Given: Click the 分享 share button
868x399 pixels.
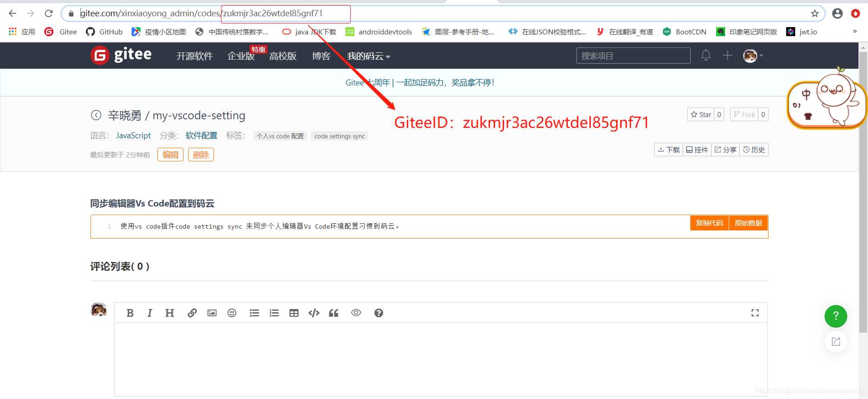Looking at the screenshot, I should pyautogui.click(x=726, y=150).
